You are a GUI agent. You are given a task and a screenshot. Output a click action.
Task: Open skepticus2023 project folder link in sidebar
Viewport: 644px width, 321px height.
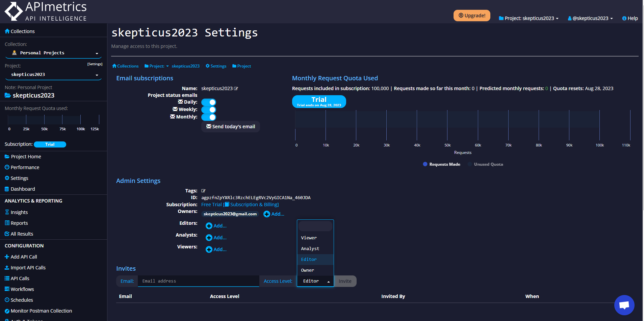(30, 96)
